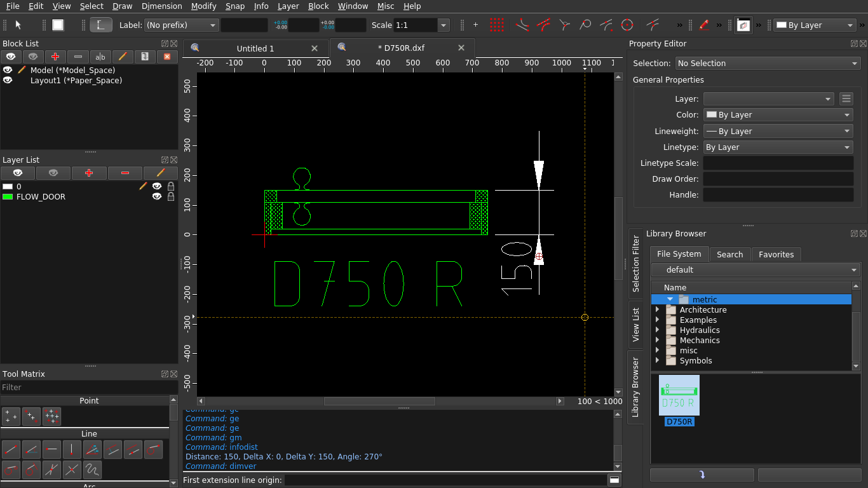
Task: Remove layer with red minus icon
Action: [x=125, y=173]
